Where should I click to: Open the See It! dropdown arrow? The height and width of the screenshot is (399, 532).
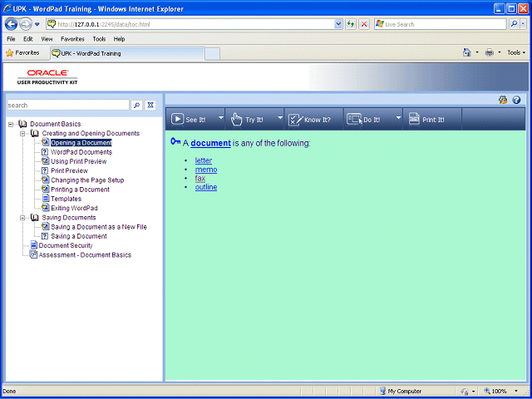[x=221, y=118]
